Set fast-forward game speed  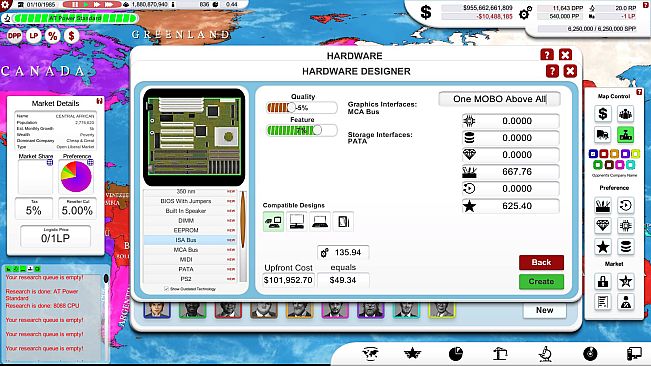97,4
